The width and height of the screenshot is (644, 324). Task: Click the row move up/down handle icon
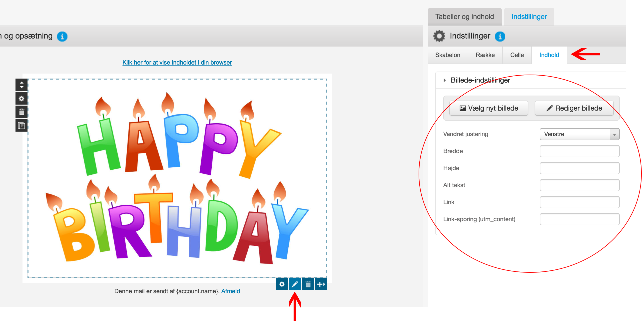coord(21,85)
